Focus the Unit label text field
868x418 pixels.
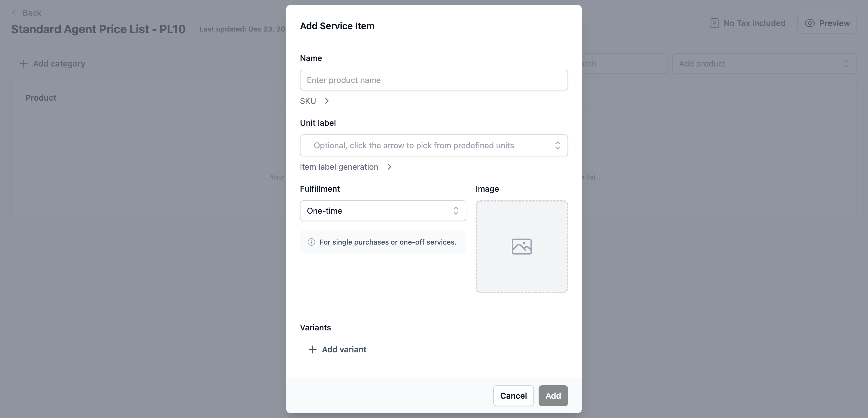(424, 146)
